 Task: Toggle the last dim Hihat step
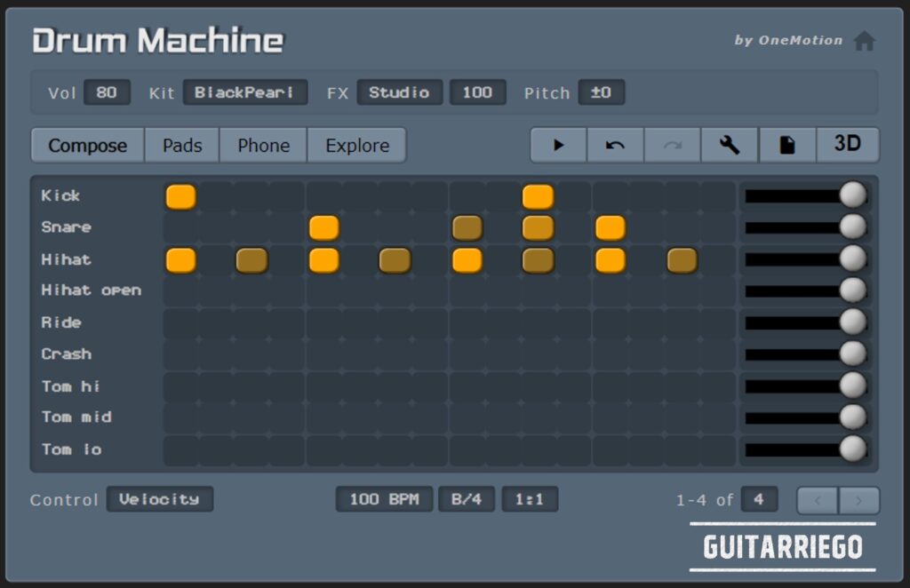click(682, 260)
